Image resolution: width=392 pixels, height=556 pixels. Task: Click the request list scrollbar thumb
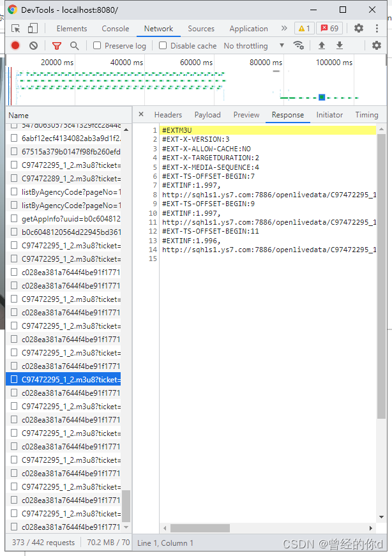pos(126,506)
